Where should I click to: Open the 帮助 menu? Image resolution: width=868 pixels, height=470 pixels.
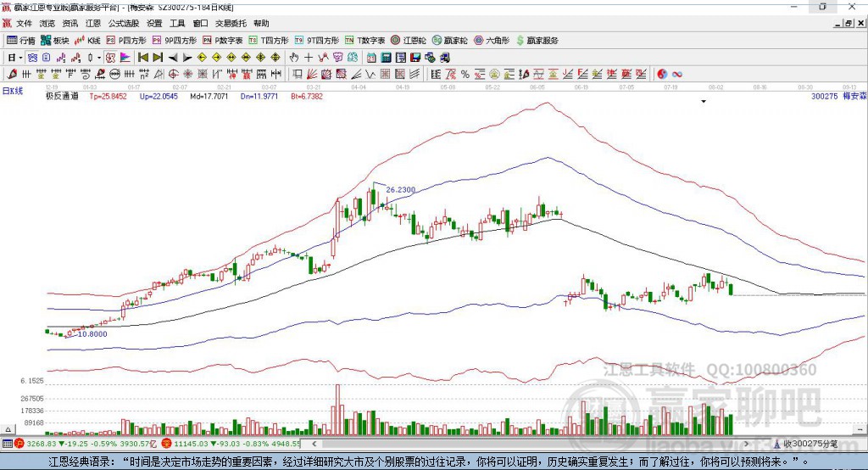261,23
